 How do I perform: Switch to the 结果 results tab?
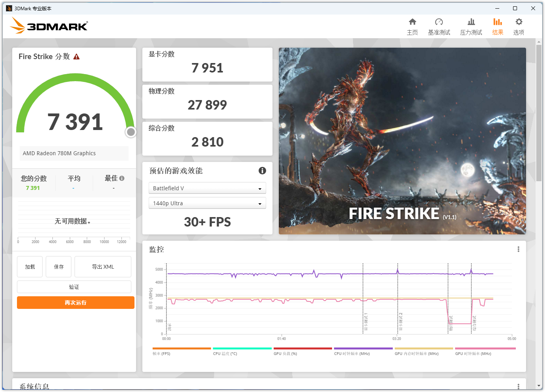coord(498,27)
